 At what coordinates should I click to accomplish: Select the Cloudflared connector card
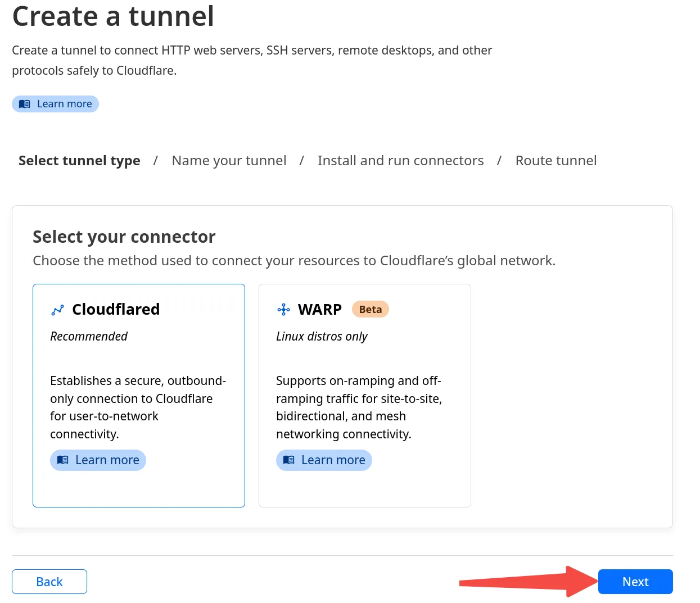139,395
